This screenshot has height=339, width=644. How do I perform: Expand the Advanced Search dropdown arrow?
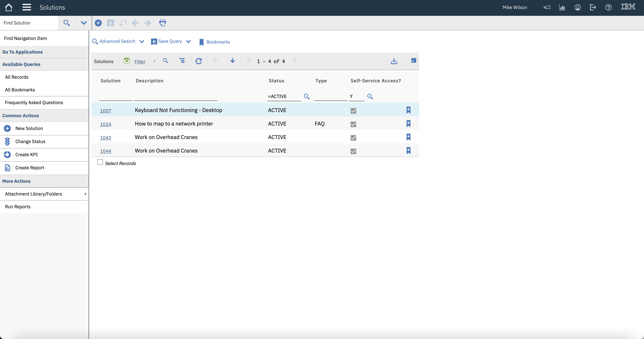(x=142, y=41)
